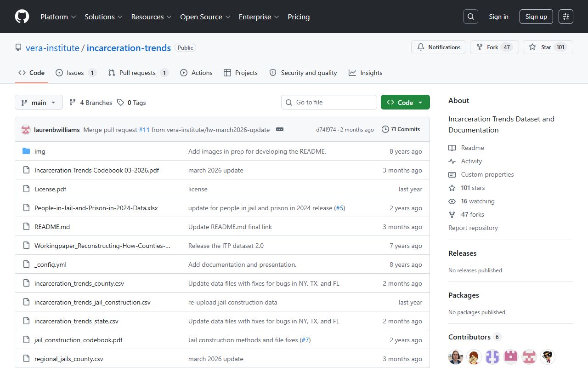Expand the Solutions menu
The height and width of the screenshot is (368, 588).
pyautogui.click(x=103, y=17)
